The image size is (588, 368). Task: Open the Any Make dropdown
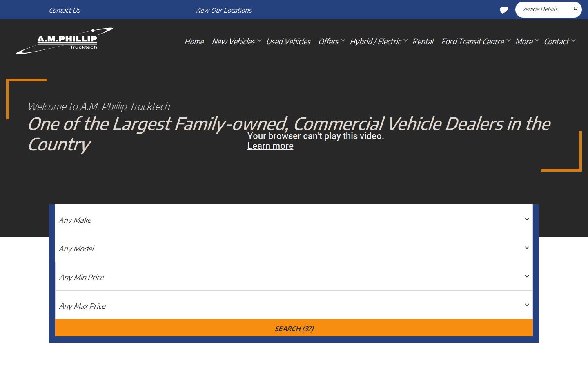[294, 220]
